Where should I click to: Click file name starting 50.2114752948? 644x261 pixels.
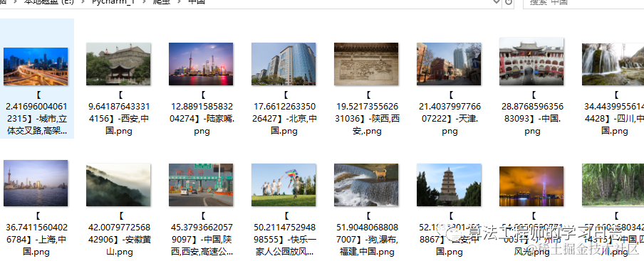[284, 233]
